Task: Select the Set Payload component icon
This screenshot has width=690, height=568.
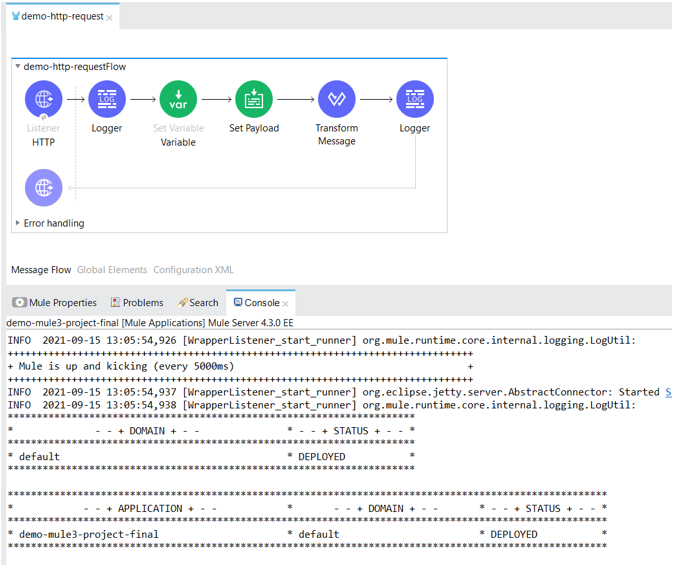Action: (x=254, y=99)
